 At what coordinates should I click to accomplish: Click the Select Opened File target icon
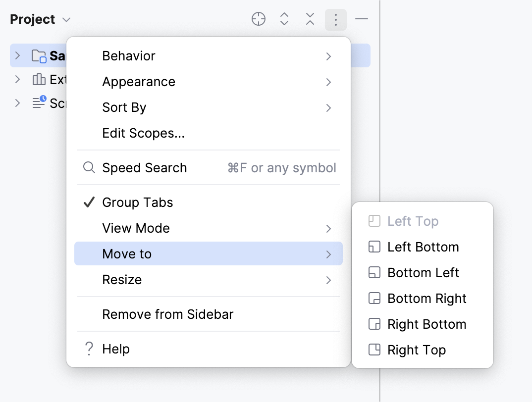click(x=258, y=19)
